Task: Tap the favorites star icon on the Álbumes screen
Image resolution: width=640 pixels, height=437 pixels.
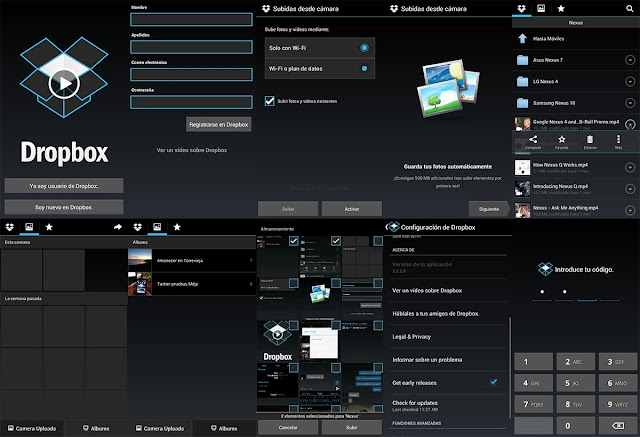Action: pyautogui.click(x=177, y=227)
